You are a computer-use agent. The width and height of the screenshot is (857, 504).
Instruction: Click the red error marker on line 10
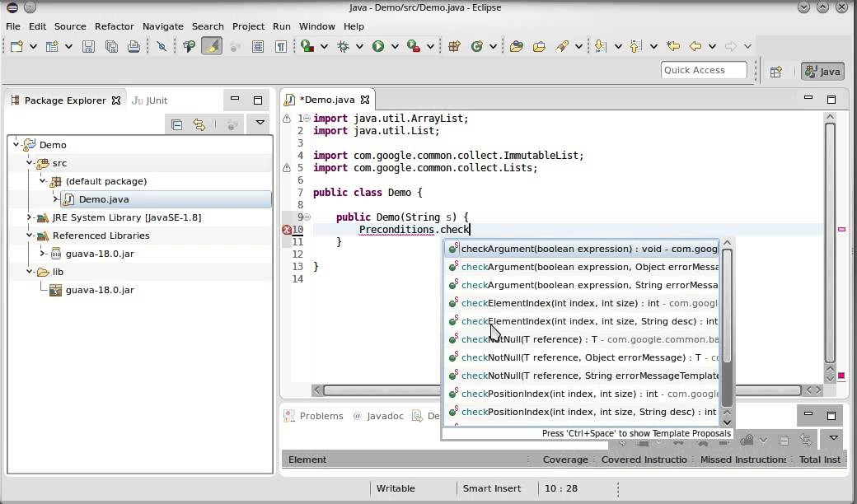(287, 230)
